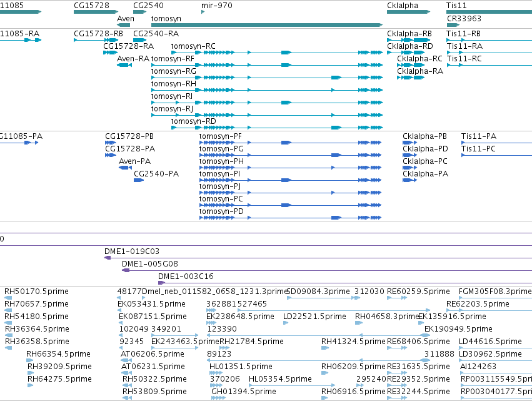
Task: Select the Aven-RA transcript glyph
Action: pyautogui.click(x=124, y=65)
